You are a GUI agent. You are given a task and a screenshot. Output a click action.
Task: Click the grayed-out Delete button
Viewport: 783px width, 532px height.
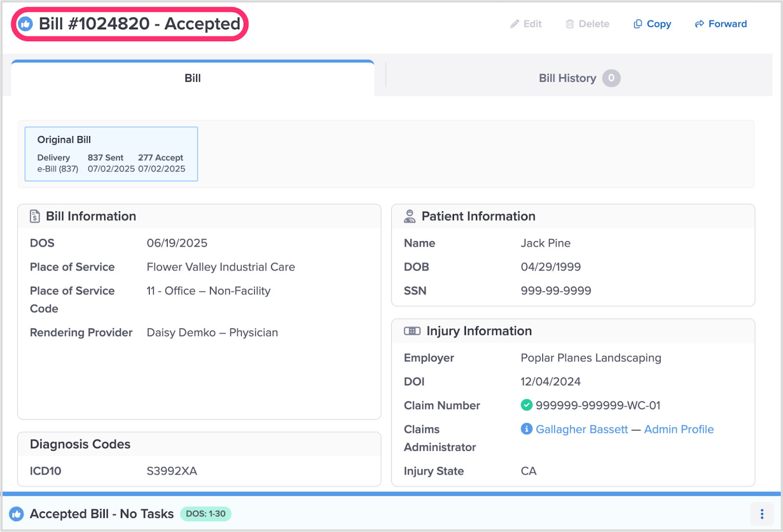(587, 24)
